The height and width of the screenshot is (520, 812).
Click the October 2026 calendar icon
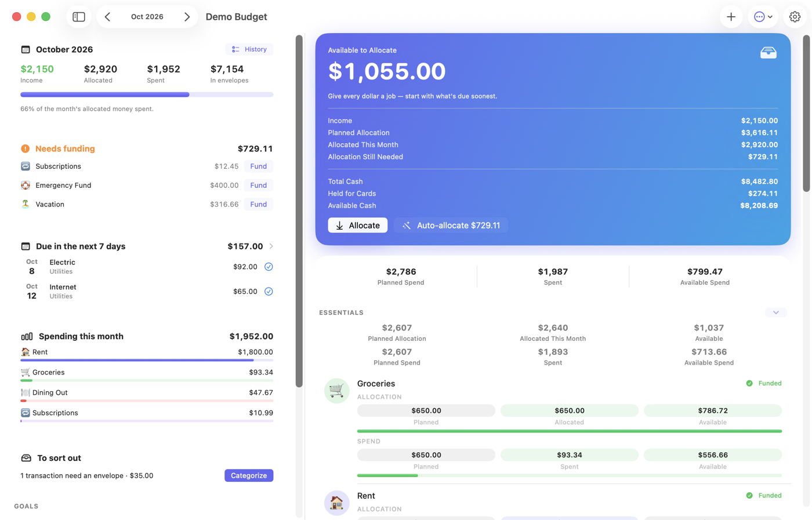click(26, 50)
